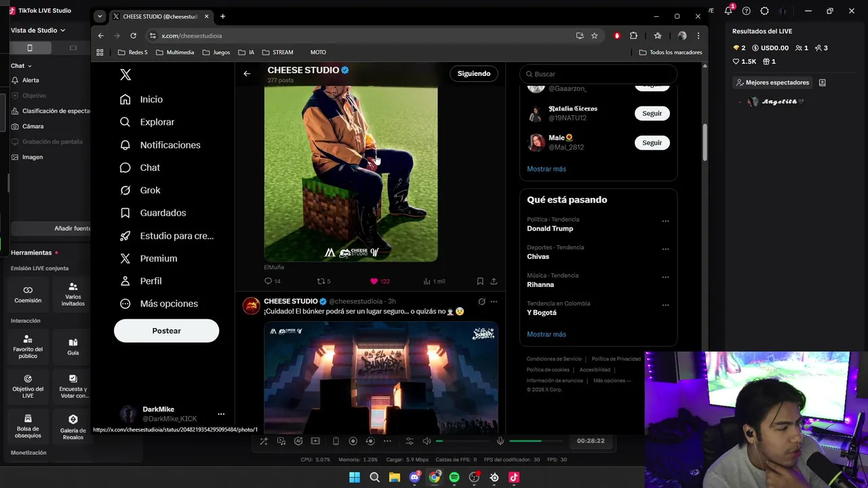Open Objetivo del LIVE tool

pyautogui.click(x=28, y=386)
